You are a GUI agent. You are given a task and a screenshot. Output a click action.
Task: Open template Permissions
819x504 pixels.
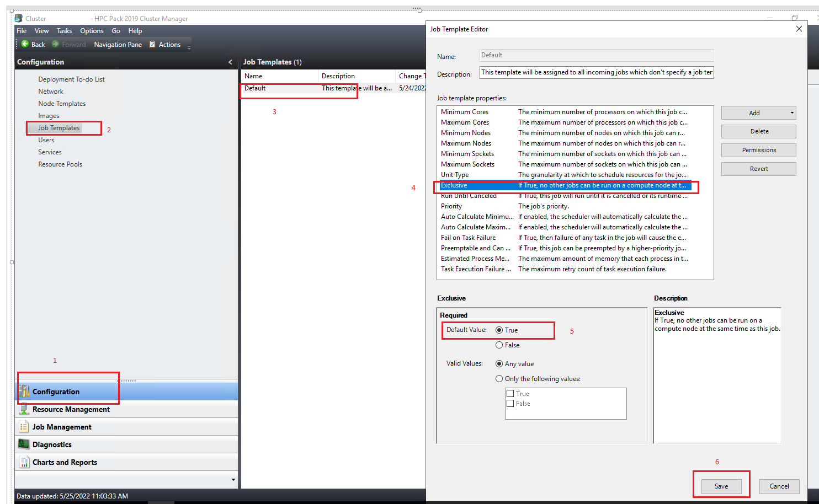pyautogui.click(x=759, y=150)
